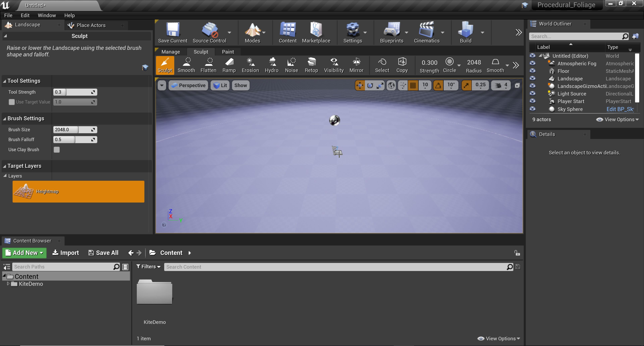Activate the Noise sculpt tool
Viewport: 644px width, 346px height.
tap(291, 65)
